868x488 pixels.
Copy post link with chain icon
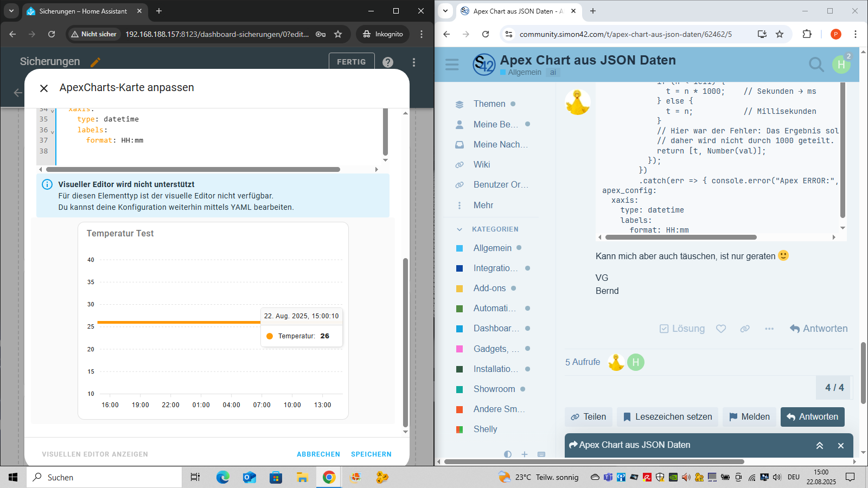click(745, 329)
